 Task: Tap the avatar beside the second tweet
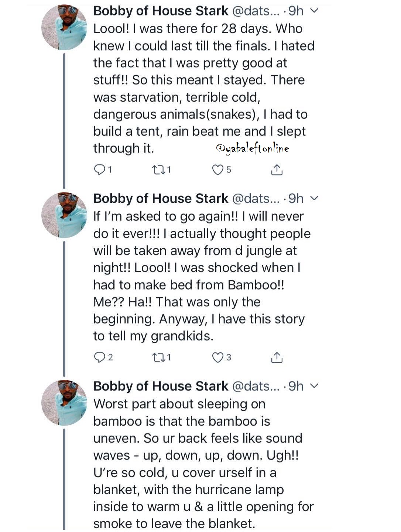coord(64,215)
